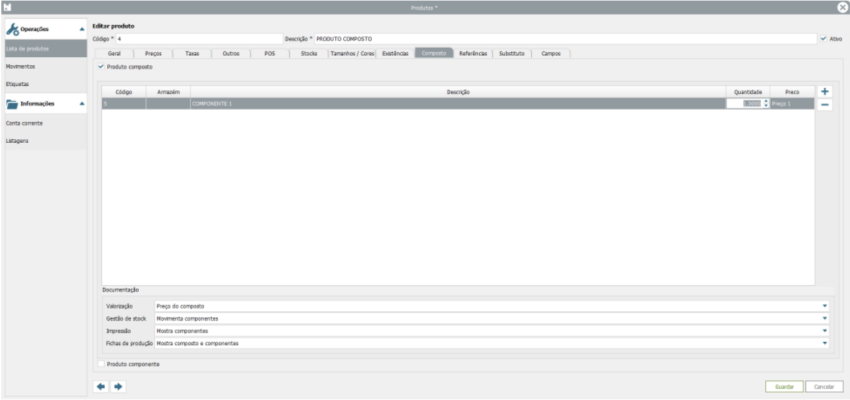Image resolution: width=850 pixels, height=400 pixels.
Task: Open the Referências tab
Action: (473, 53)
